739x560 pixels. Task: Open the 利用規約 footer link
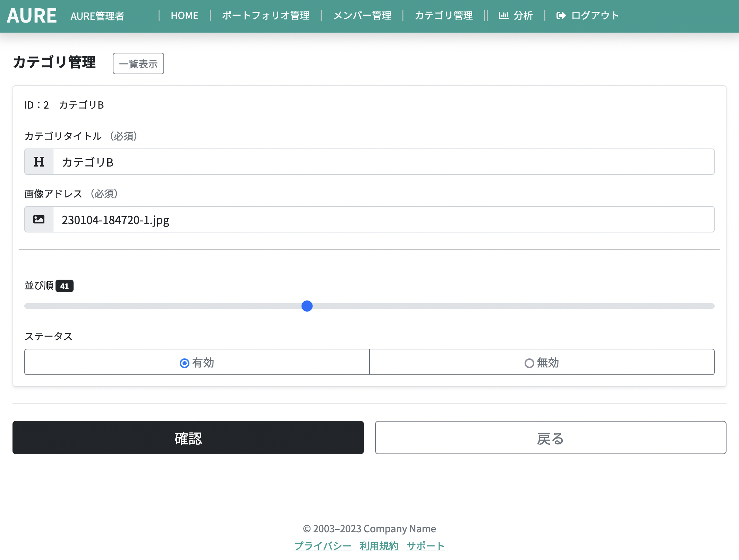pos(379,546)
